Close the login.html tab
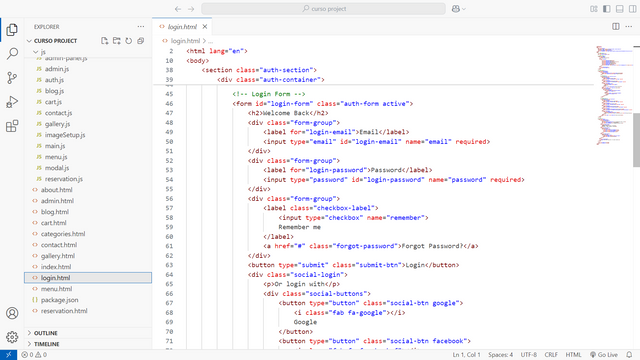The image size is (640, 360). pyautogui.click(x=205, y=27)
